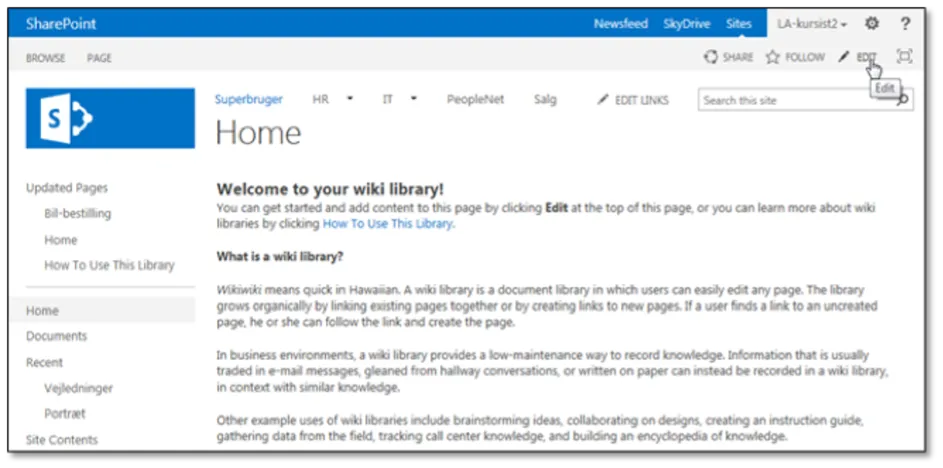
Task: Open the Page ribbon tab
Action: 99,58
